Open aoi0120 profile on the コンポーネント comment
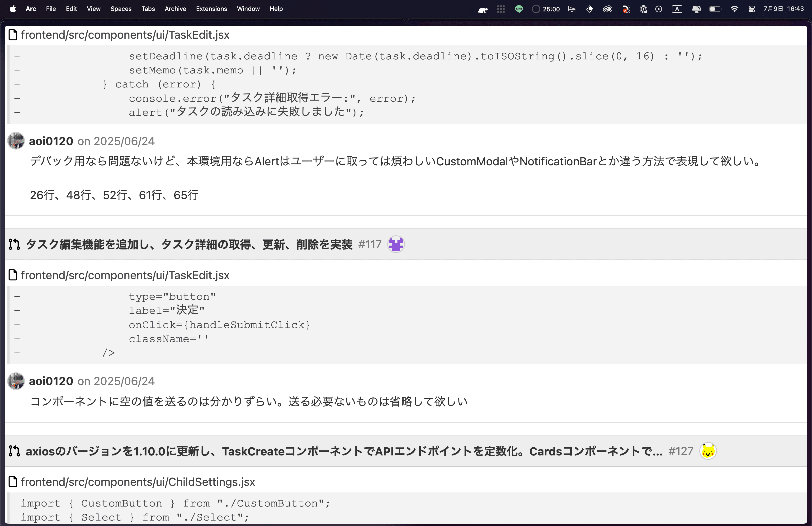Screen dimensions: 812x526 pos(51,381)
